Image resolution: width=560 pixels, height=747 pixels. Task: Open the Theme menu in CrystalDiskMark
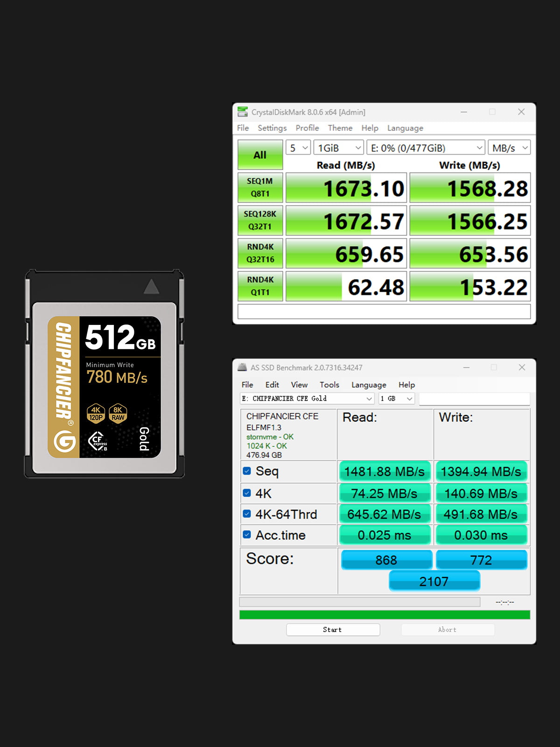(340, 128)
